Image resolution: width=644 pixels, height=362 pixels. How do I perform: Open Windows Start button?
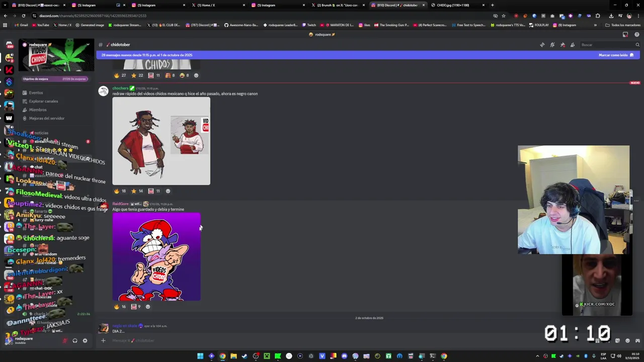coord(200,356)
